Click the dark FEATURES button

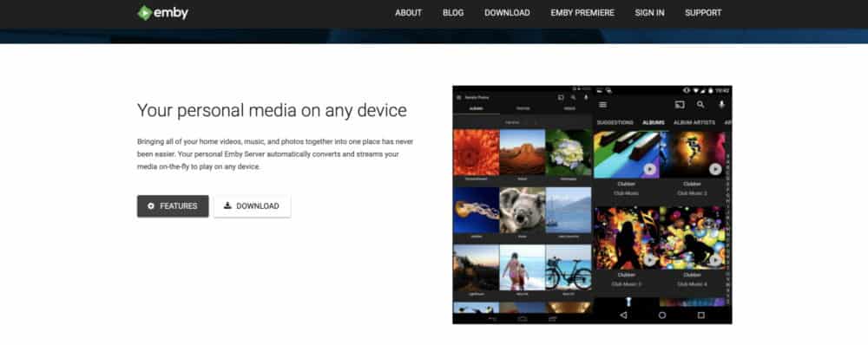173,206
